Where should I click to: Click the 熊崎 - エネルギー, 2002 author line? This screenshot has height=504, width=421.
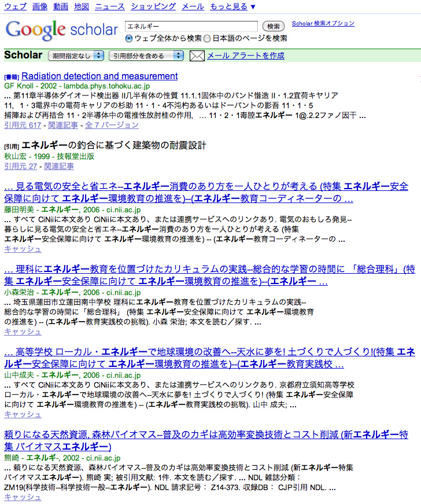[62, 458]
